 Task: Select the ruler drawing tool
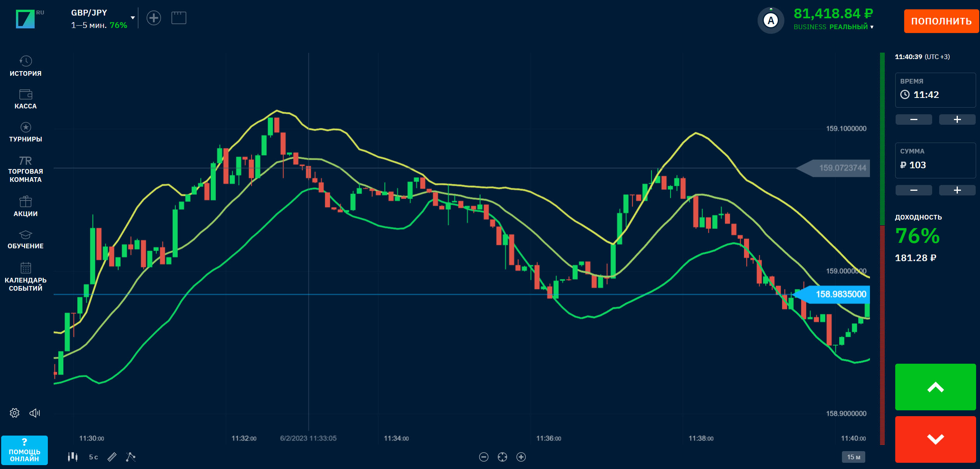click(x=112, y=457)
